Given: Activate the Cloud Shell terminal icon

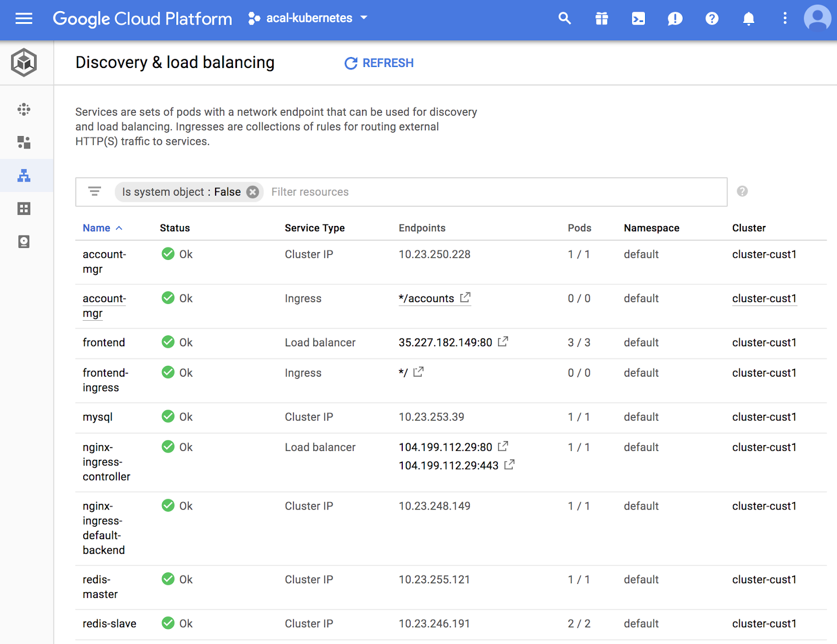Looking at the screenshot, I should pyautogui.click(x=638, y=18).
